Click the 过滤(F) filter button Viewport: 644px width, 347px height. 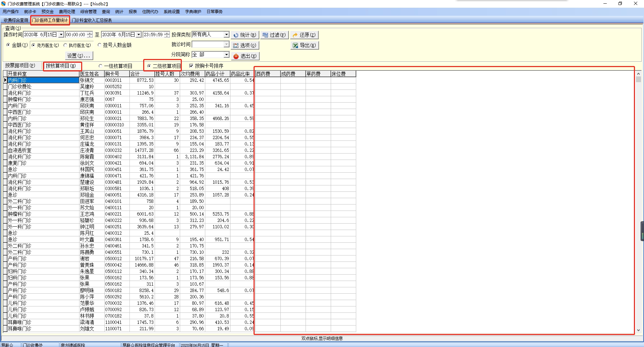coord(274,35)
